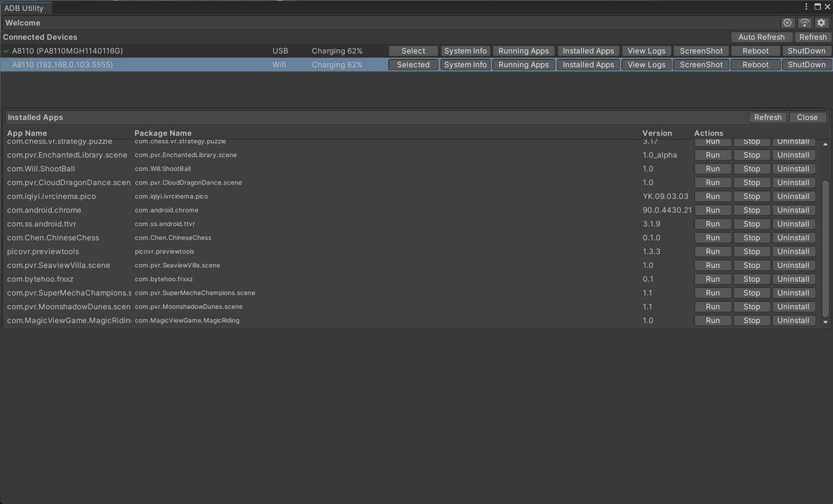Take a ScreenShot of the Wifi device
The width and height of the screenshot is (833, 504).
(x=701, y=65)
